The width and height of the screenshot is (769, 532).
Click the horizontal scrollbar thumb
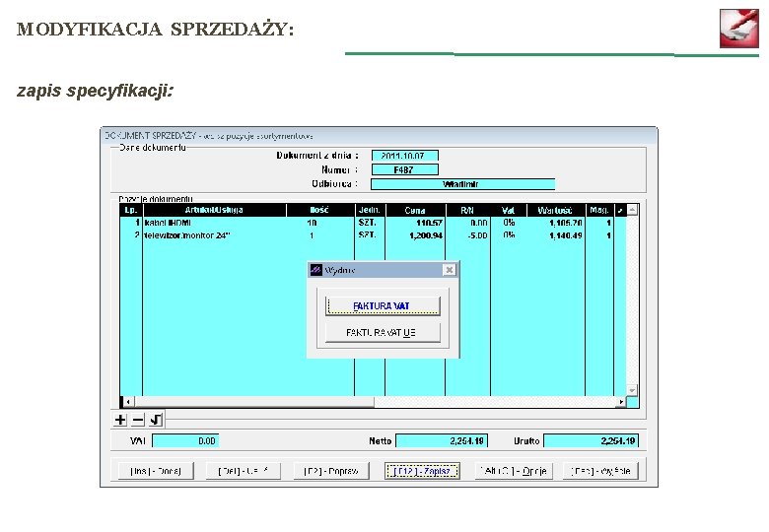[x=254, y=402]
